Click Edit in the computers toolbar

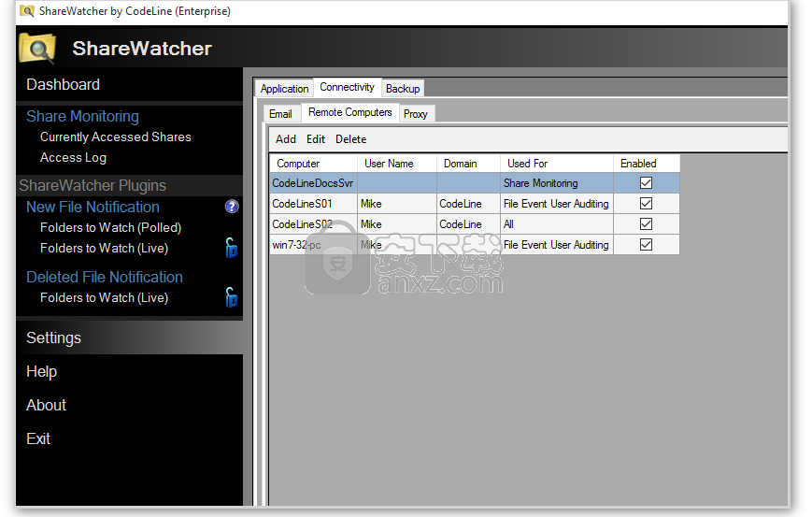(x=316, y=139)
